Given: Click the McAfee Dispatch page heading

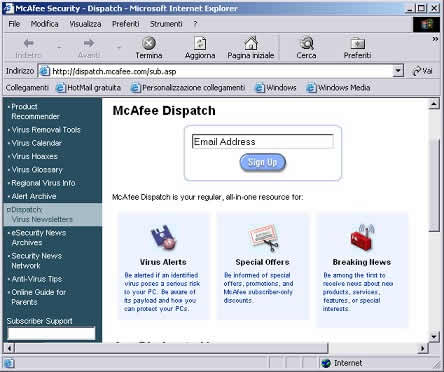Looking at the screenshot, I should pyautogui.click(x=164, y=111).
